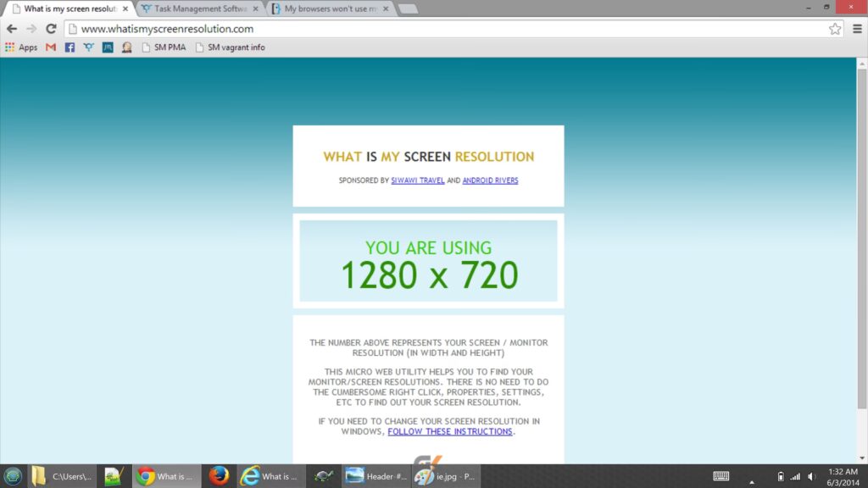Viewport: 868px width, 488px height.
Task: Reload the page with the refresh icon
Action: (x=51, y=29)
